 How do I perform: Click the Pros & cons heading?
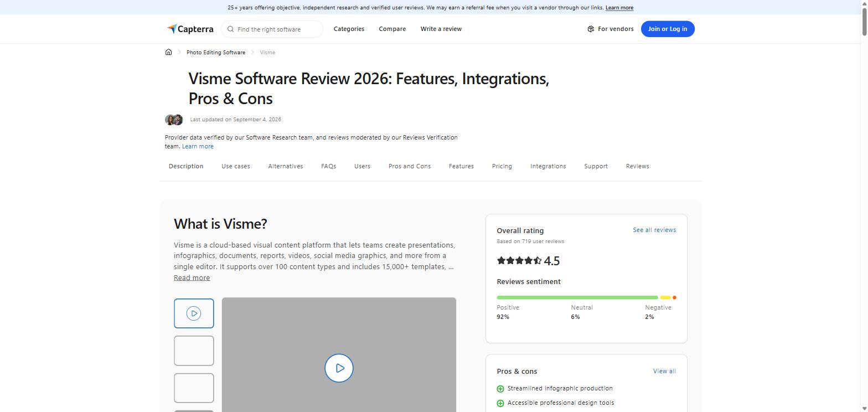coord(517,372)
